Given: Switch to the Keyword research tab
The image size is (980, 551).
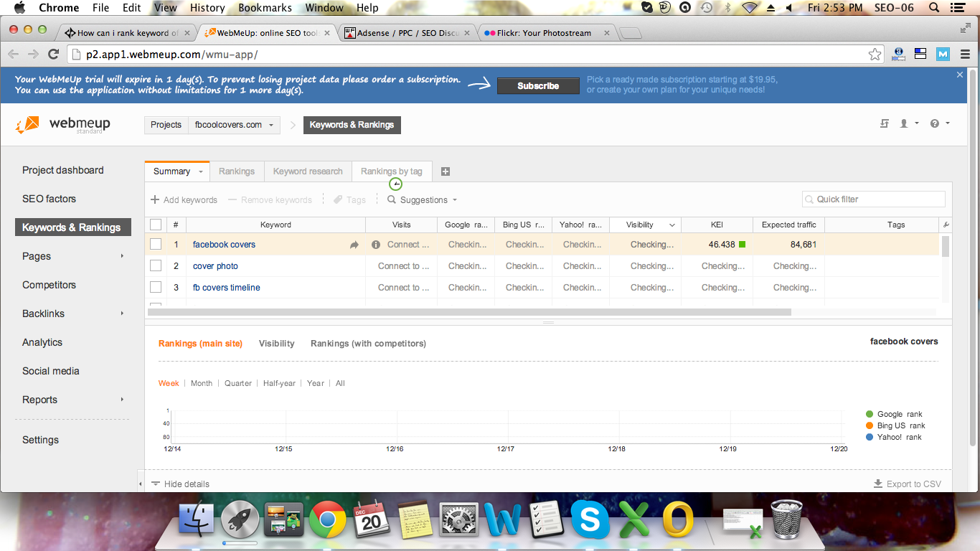Looking at the screenshot, I should [308, 171].
